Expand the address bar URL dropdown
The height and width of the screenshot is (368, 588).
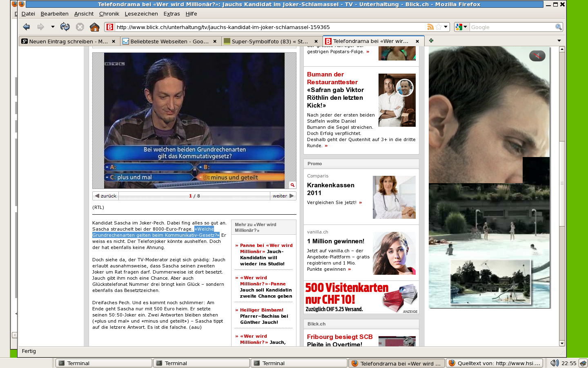(445, 27)
